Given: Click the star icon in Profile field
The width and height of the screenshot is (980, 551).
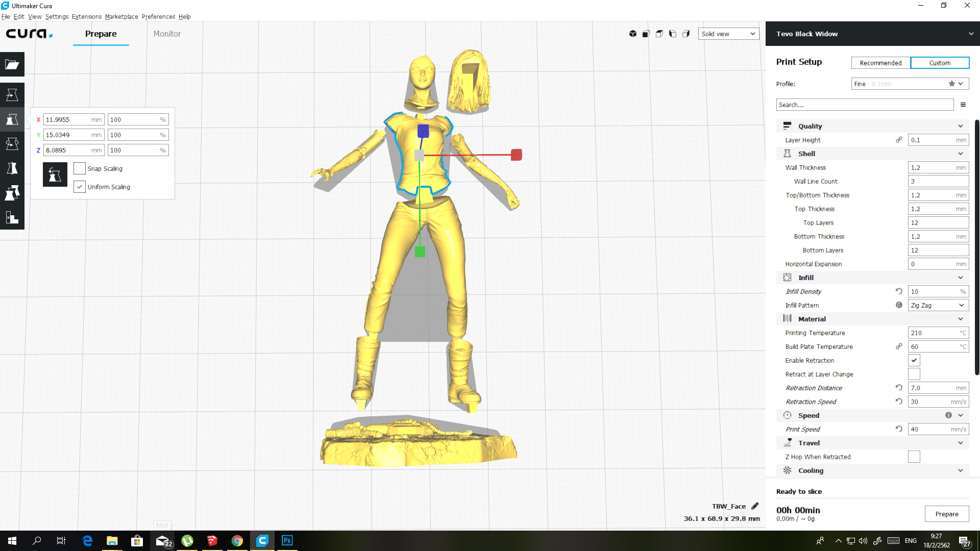Looking at the screenshot, I should pos(952,84).
